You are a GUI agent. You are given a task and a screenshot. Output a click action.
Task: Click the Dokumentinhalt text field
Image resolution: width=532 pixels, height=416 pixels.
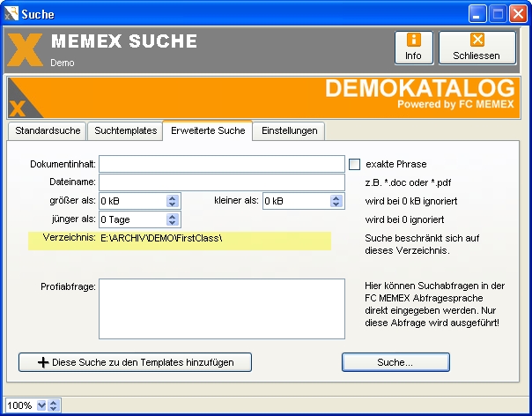click(221, 165)
